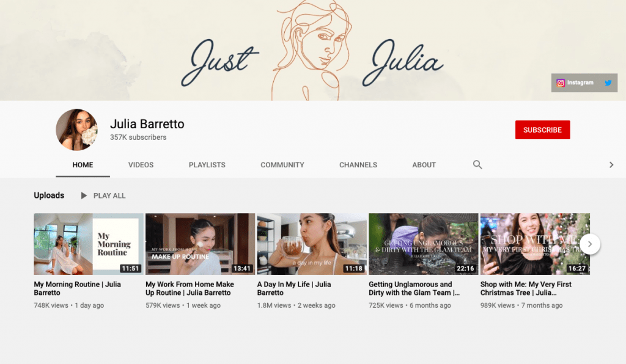626x364 pixels.
Task: Click the Uploads section heading
Action: click(49, 195)
